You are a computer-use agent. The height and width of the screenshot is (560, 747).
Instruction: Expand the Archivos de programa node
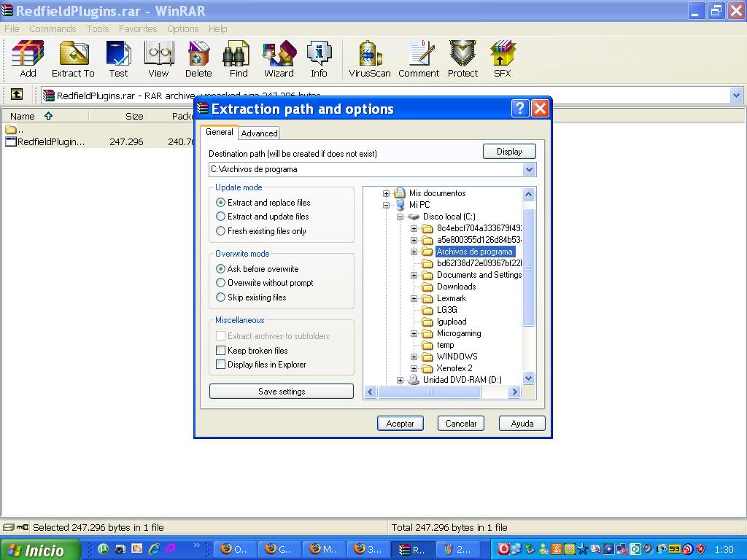coord(414,252)
